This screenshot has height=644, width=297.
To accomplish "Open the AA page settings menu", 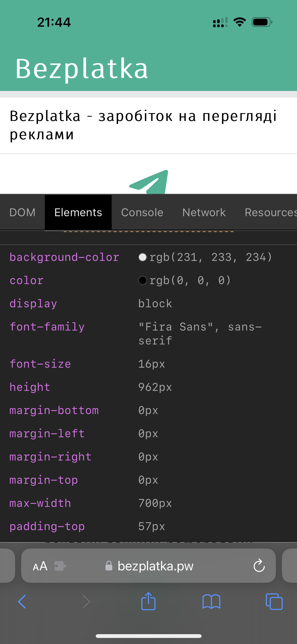I will [x=40, y=566].
